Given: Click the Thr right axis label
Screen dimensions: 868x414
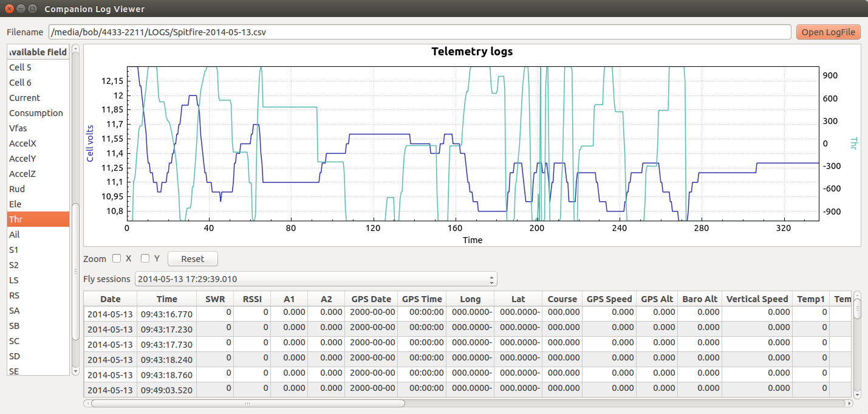Looking at the screenshot, I should [853, 143].
